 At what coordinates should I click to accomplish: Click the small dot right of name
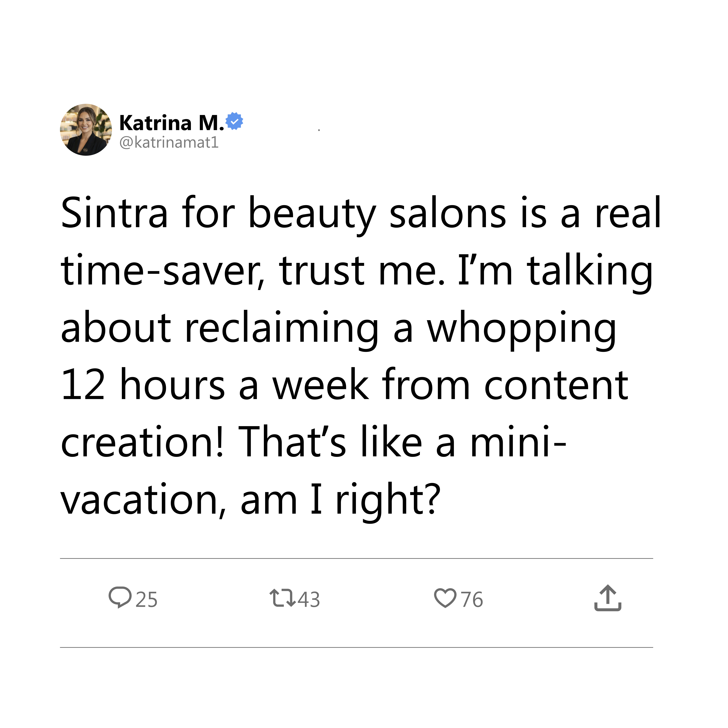319,130
